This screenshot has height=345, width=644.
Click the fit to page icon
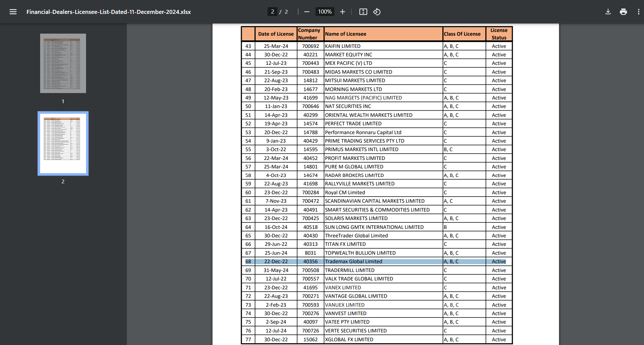pyautogui.click(x=363, y=12)
